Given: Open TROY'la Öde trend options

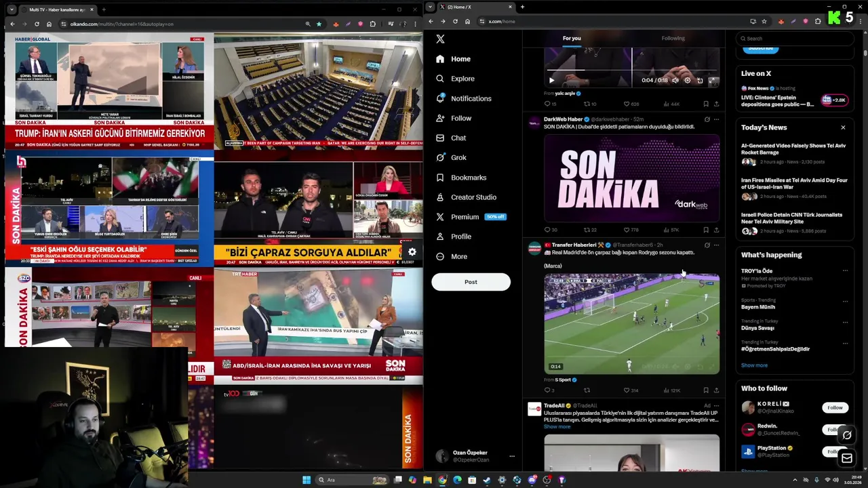Looking at the screenshot, I should (x=845, y=270).
